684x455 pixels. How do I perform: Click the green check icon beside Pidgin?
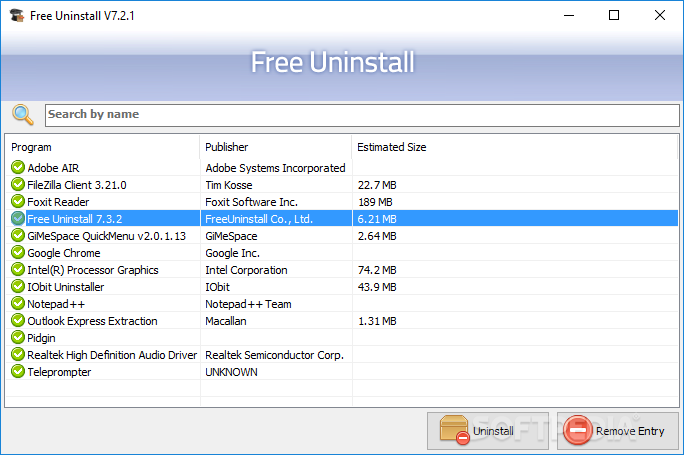click(18, 337)
